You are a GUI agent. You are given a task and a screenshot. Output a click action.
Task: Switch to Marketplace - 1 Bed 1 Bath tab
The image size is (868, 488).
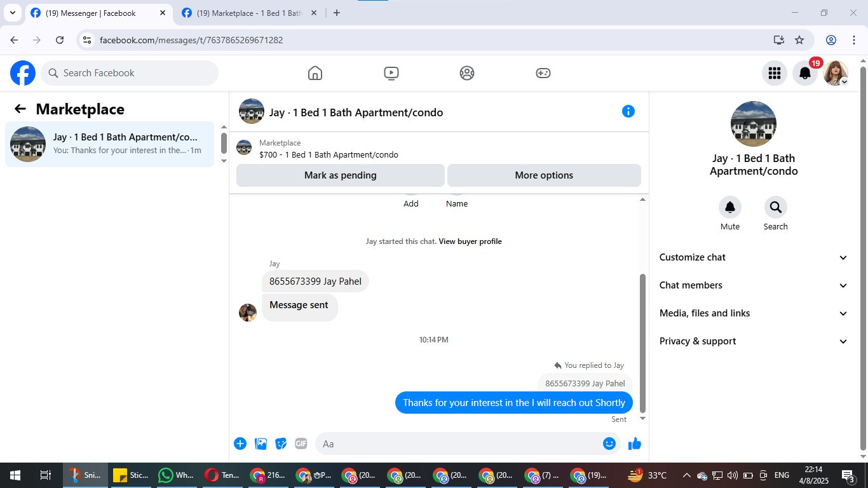point(248,13)
